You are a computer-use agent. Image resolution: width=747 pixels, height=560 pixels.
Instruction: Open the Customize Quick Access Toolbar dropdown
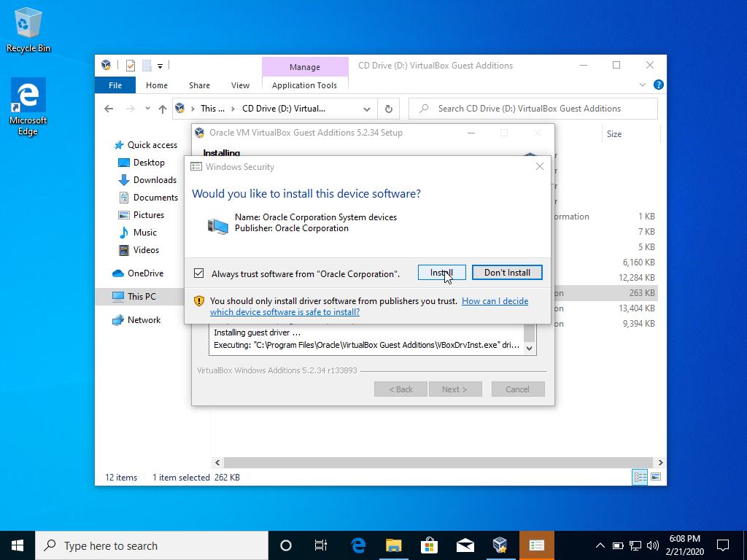(160, 66)
